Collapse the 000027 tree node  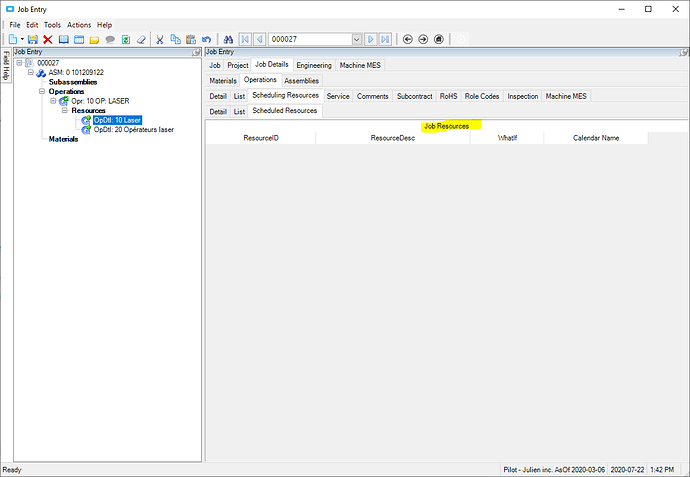pyautogui.click(x=19, y=63)
